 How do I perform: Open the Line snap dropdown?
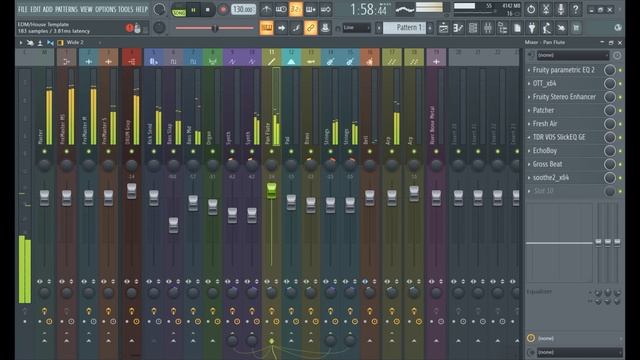(356, 28)
